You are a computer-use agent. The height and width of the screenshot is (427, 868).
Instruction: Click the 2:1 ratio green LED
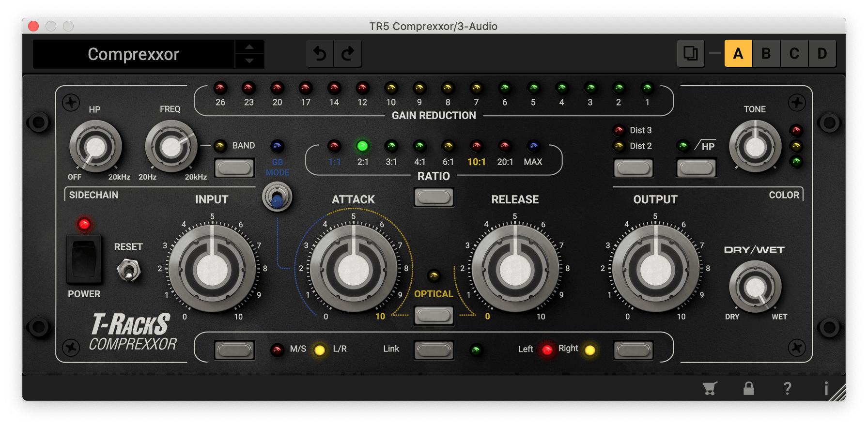tap(362, 146)
